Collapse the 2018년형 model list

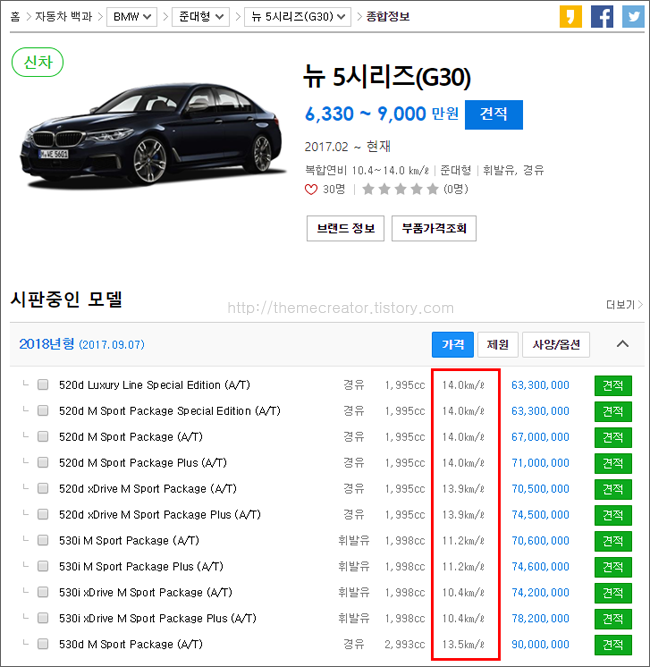coord(622,344)
